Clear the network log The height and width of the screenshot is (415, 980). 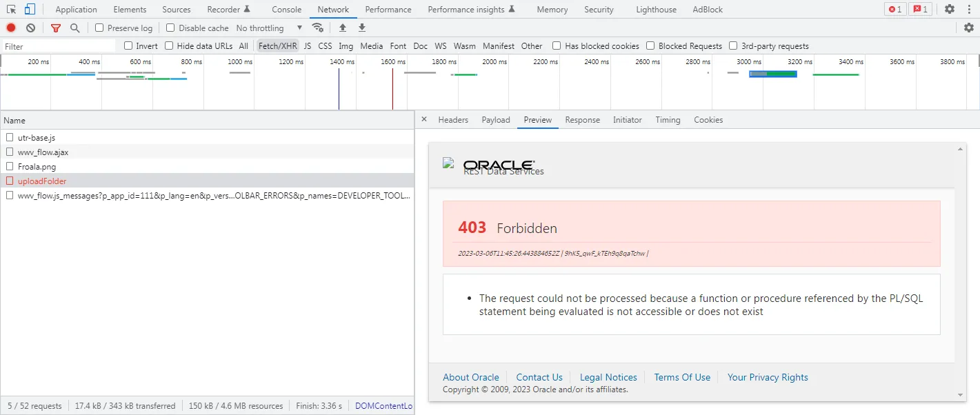pos(30,28)
